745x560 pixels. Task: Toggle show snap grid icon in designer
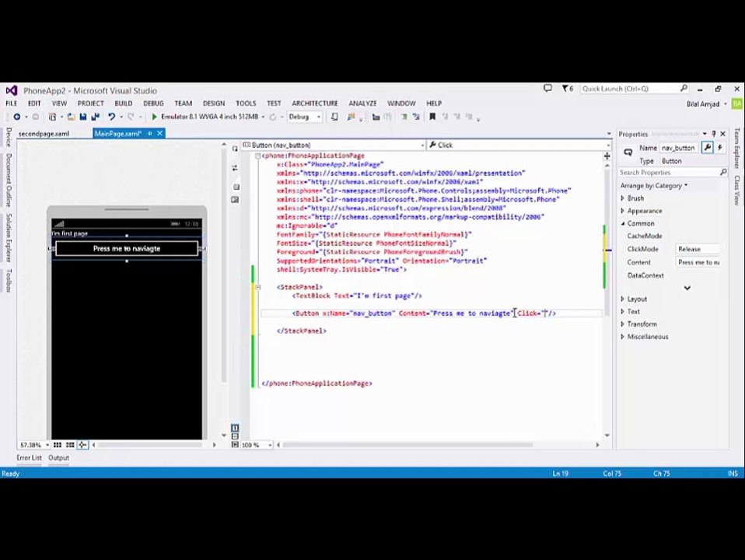pyautogui.click(x=58, y=445)
